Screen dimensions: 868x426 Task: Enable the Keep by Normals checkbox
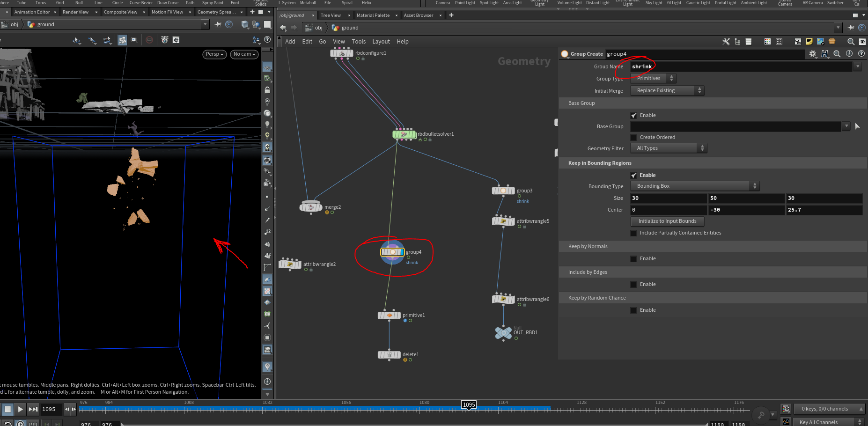click(633, 259)
